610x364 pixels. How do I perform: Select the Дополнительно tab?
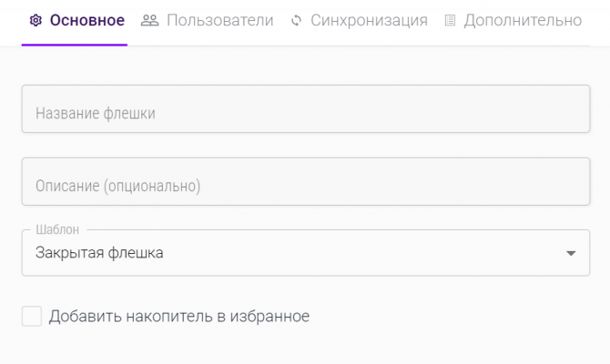pyautogui.click(x=522, y=20)
